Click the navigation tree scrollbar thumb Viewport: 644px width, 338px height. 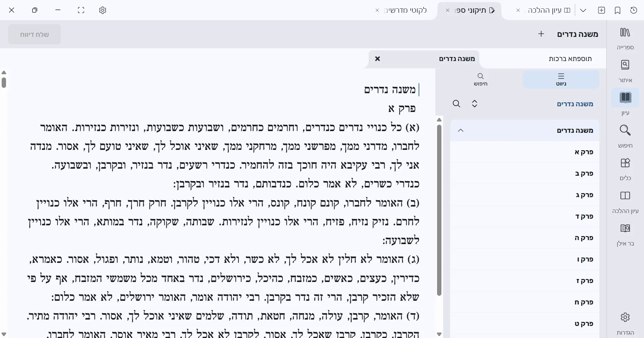point(439,210)
